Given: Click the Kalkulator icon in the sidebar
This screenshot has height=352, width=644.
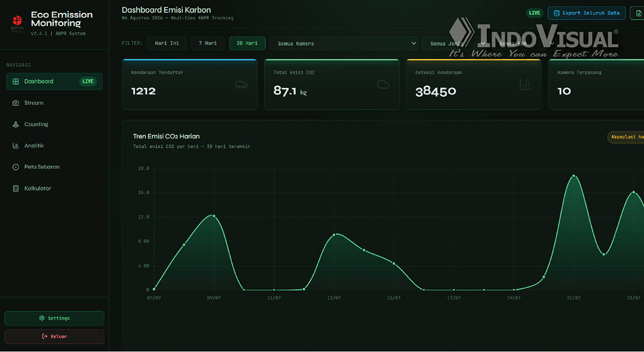Looking at the screenshot, I should point(16,189).
